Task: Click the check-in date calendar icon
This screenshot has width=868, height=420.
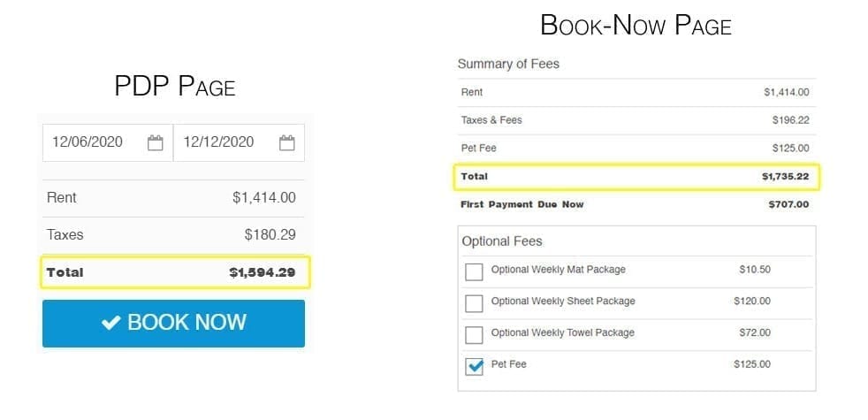Action: [155, 142]
